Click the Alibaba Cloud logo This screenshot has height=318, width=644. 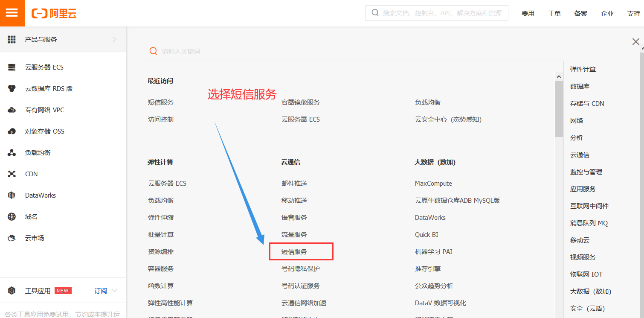[x=54, y=13]
